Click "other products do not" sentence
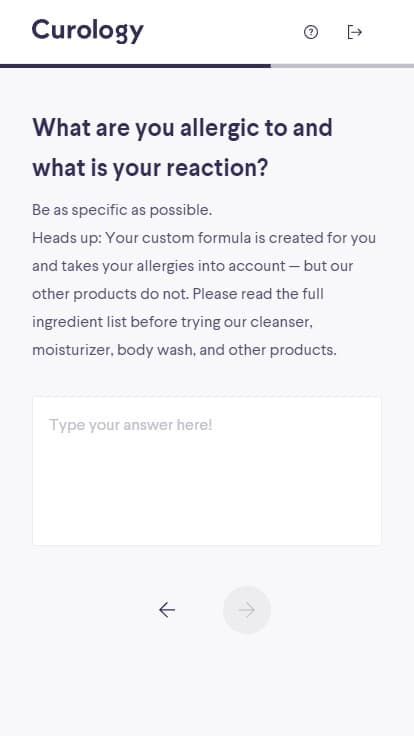This screenshot has width=414, height=736. (110, 294)
